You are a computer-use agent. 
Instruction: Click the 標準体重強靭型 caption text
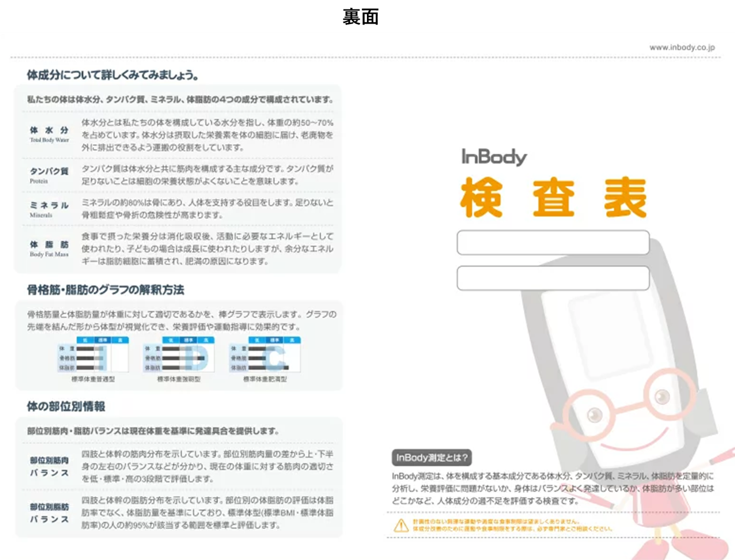(179, 379)
